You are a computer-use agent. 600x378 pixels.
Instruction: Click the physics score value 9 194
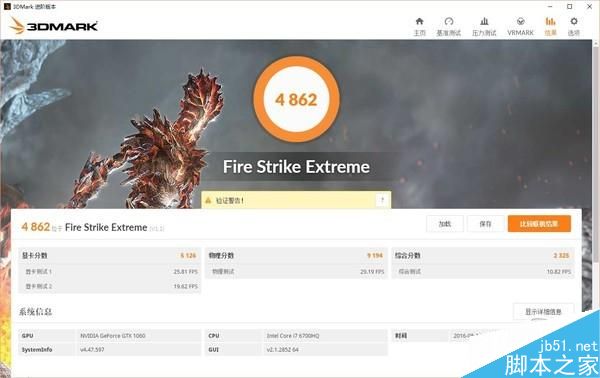coord(375,256)
